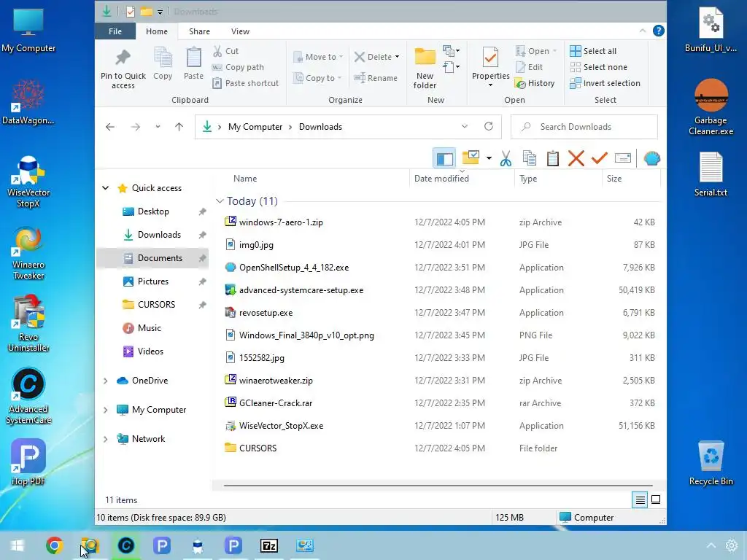Image resolution: width=747 pixels, height=560 pixels.
Task: Switch to the View ribbon tab
Action: point(240,31)
